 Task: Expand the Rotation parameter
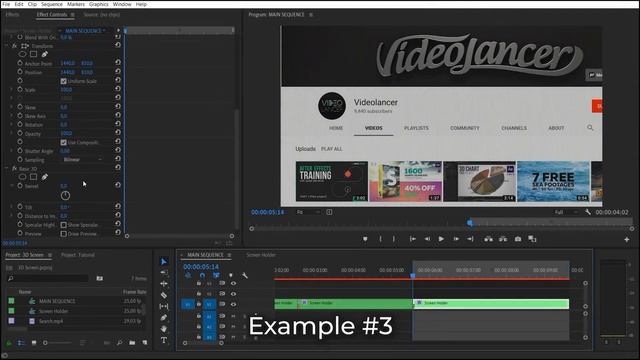(x=11, y=124)
